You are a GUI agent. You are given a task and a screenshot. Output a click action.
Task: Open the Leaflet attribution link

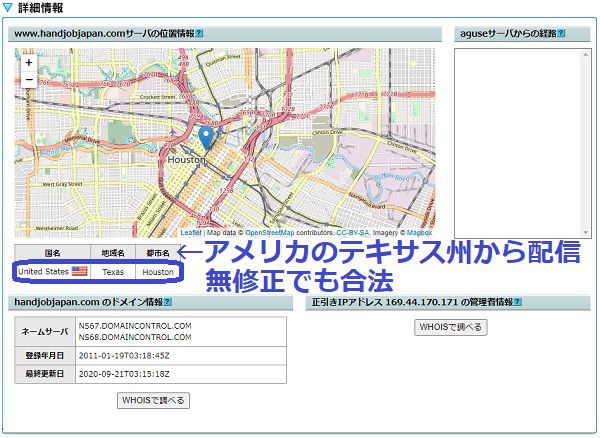tap(191, 233)
